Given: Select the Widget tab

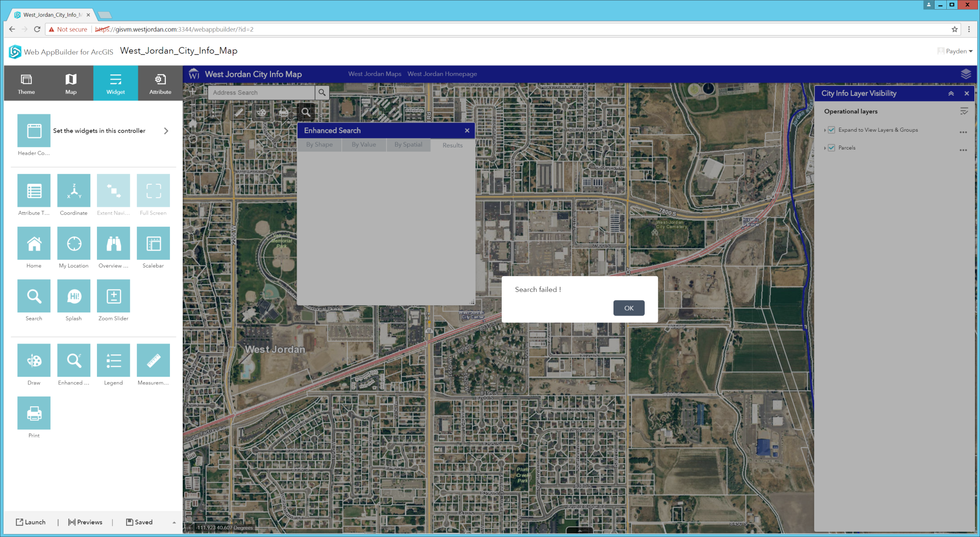Looking at the screenshot, I should click(x=116, y=83).
